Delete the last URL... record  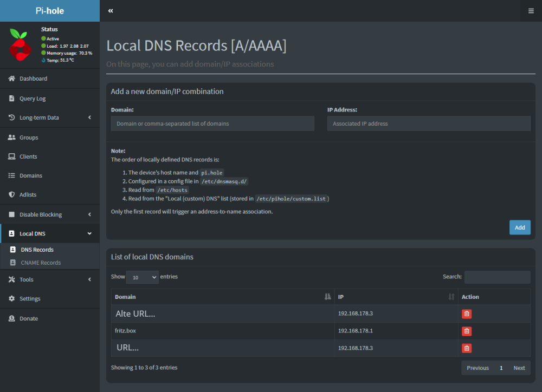tap(466, 348)
